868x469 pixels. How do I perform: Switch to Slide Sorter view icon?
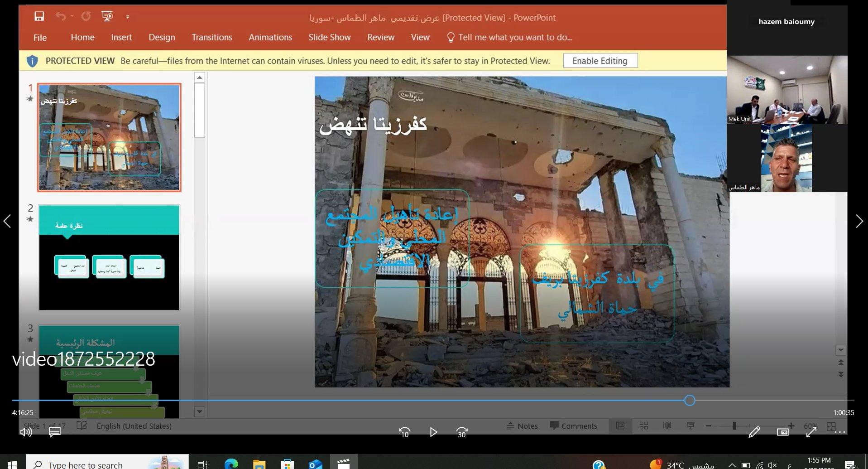pos(643,426)
